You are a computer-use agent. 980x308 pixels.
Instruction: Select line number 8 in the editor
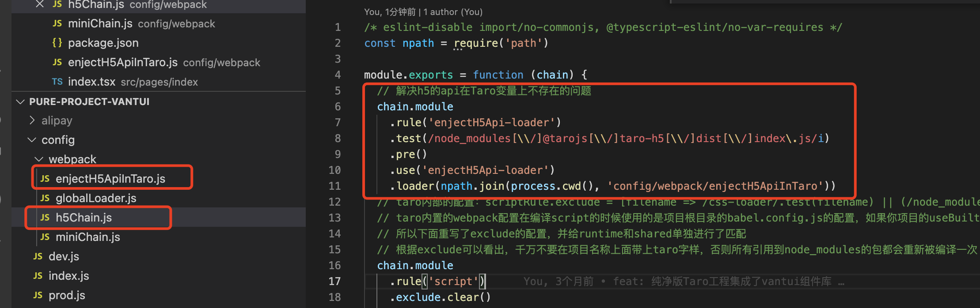338,138
